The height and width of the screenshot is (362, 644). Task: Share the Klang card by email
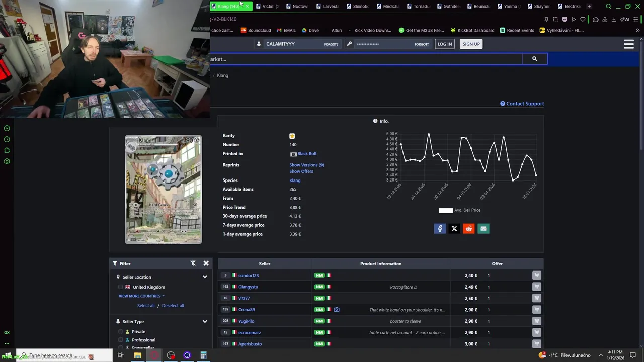[x=484, y=229]
